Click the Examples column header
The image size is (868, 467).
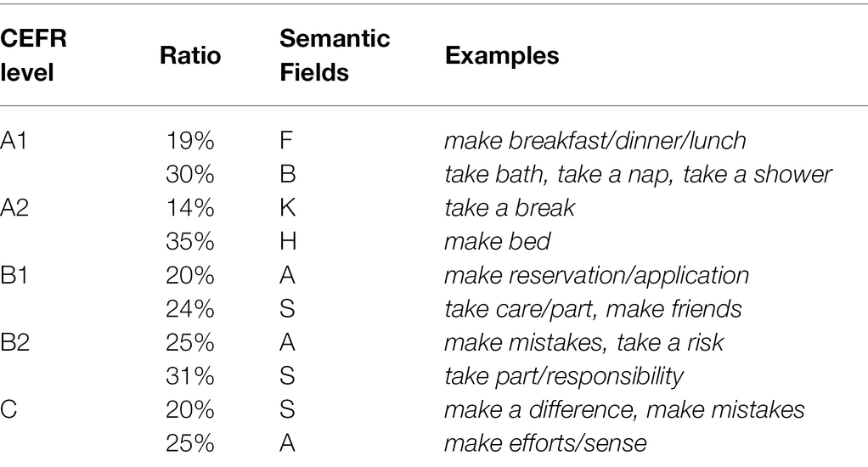tap(502, 55)
